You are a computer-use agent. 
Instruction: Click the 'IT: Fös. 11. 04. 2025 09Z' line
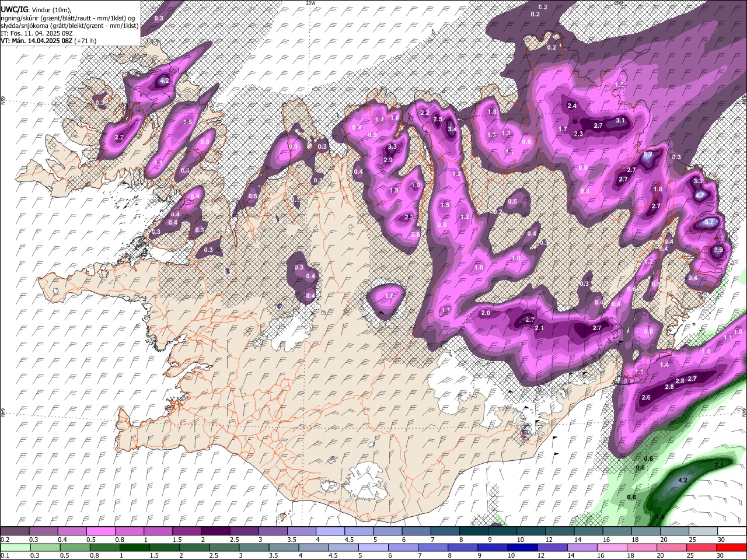[37, 33]
